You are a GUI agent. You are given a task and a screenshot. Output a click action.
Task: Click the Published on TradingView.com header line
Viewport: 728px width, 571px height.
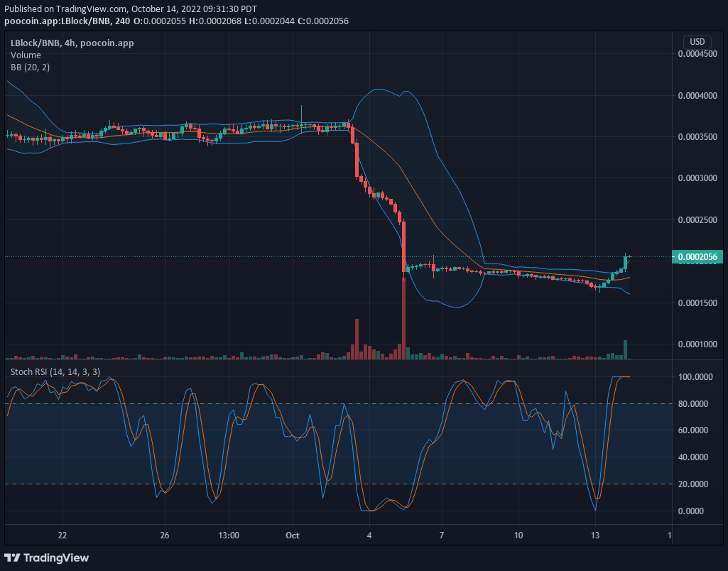pos(131,9)
